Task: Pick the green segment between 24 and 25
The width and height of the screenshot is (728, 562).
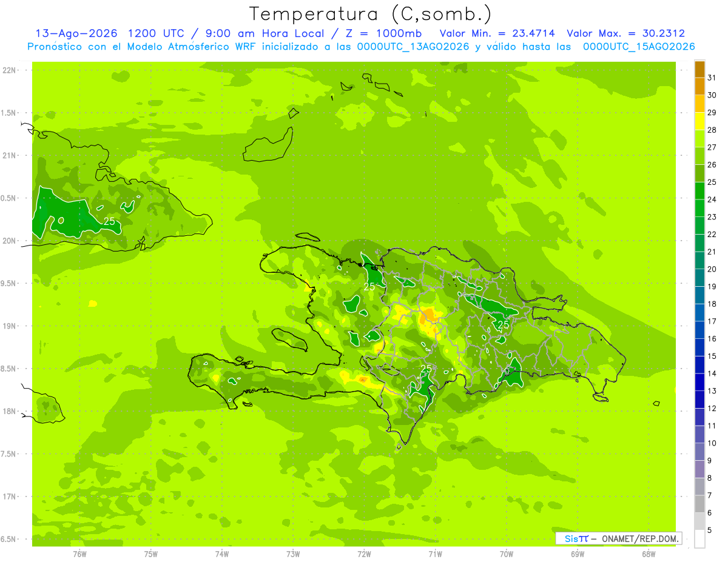Action: coord(699,191)
